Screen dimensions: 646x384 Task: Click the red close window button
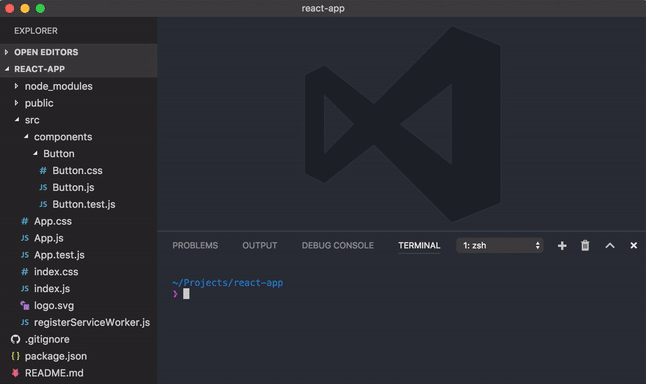9,8
